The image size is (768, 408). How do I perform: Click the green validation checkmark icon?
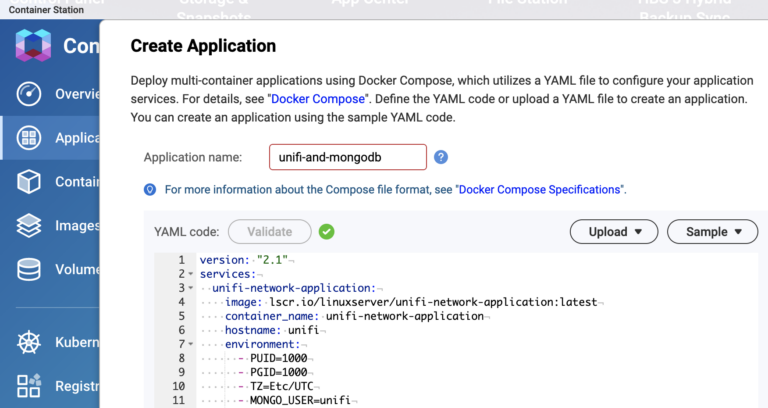click(x=327, y=232)
